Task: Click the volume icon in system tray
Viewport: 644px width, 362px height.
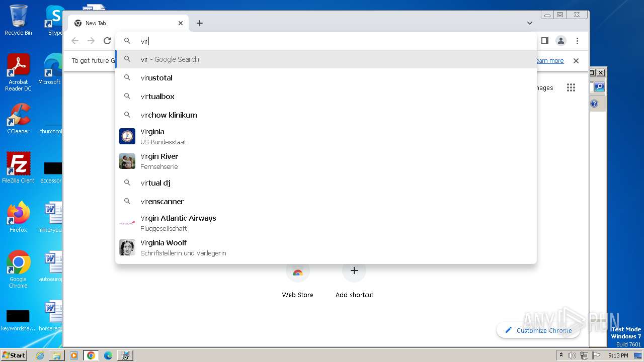Action: (572, 355)
